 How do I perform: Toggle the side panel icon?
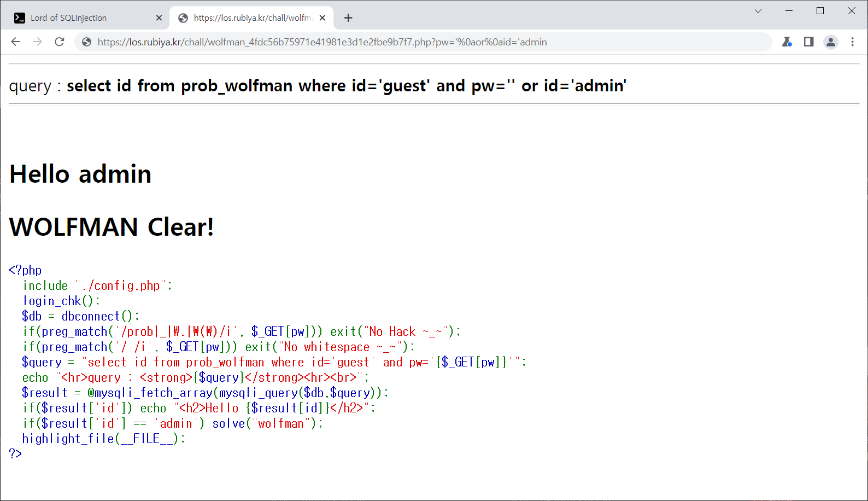point(809,42)
